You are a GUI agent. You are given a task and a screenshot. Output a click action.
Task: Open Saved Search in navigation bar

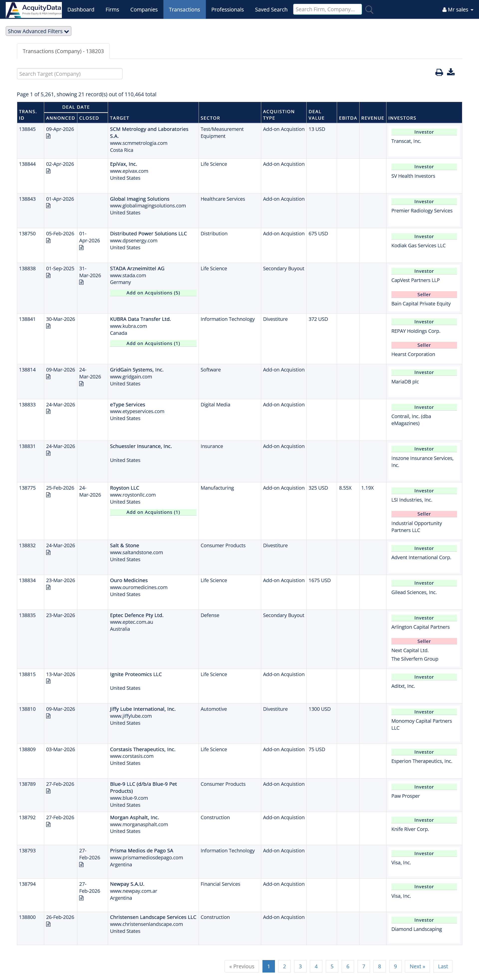[271, 9]
